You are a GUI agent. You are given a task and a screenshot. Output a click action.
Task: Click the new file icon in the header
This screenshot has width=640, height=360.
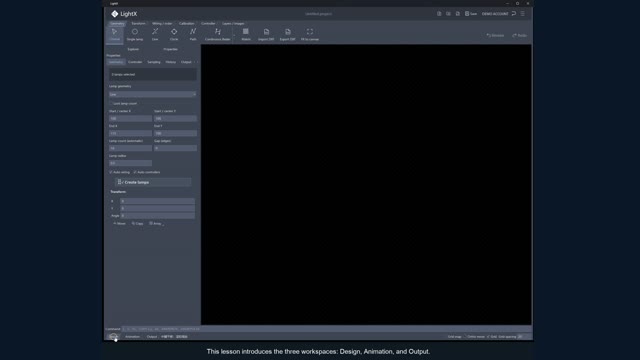[x=439, y=13]
